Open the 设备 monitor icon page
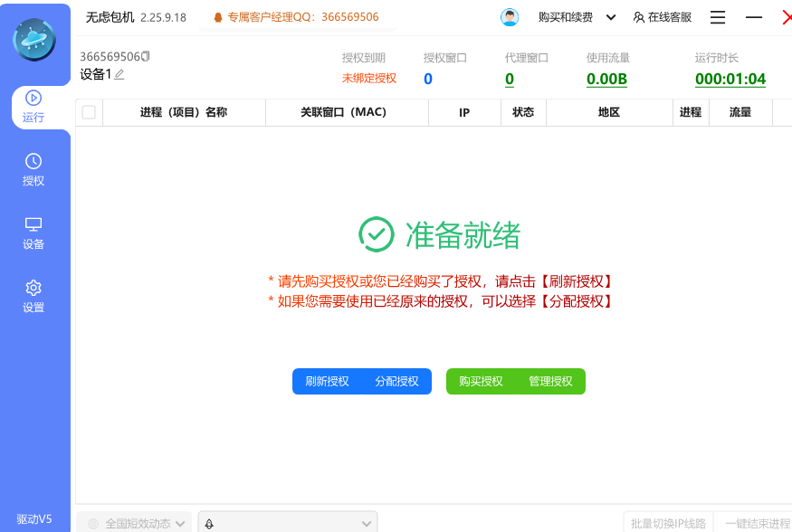Image resolution: width=792 pixels, height=532 pixels. point(33,233)
